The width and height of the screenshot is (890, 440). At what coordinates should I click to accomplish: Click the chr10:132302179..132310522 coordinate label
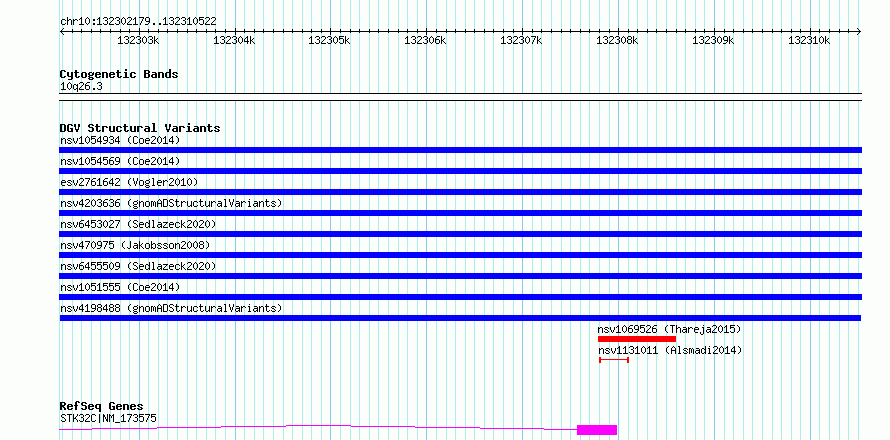tap(138, 22)
